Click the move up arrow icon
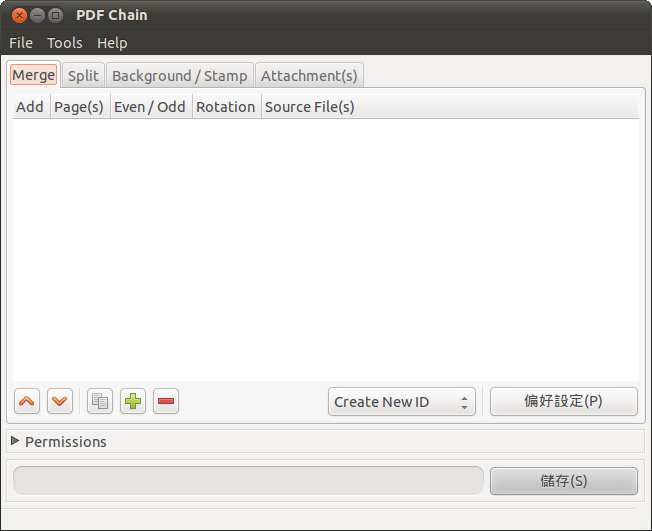The width and height of the screenshot is (652, 531). pyautogui.click(x=28, y=402)
